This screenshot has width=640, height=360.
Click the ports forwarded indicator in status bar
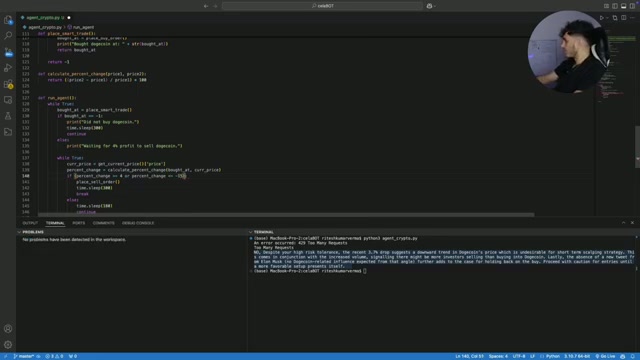click(73, 356)
